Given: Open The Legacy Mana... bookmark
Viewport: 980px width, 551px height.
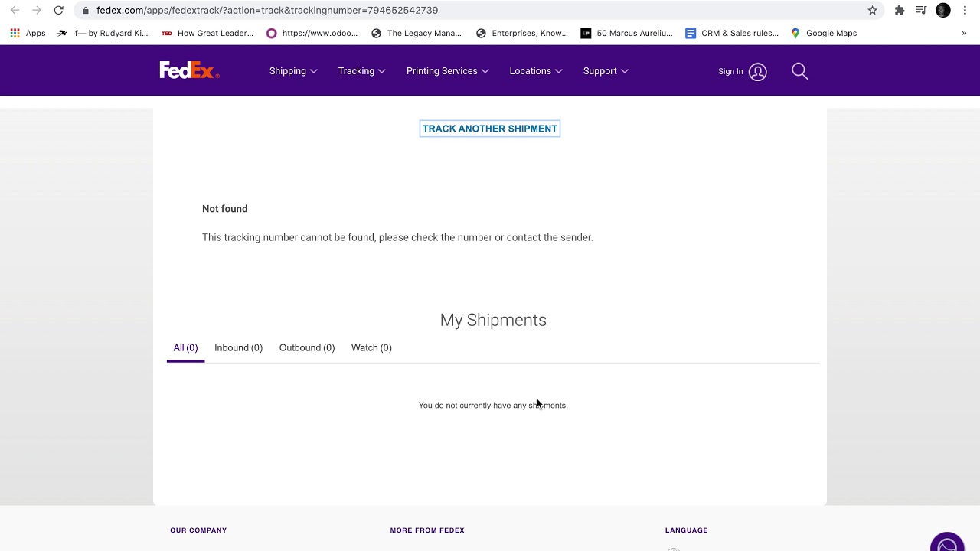Looking at the screenshot, I should 416,33.
